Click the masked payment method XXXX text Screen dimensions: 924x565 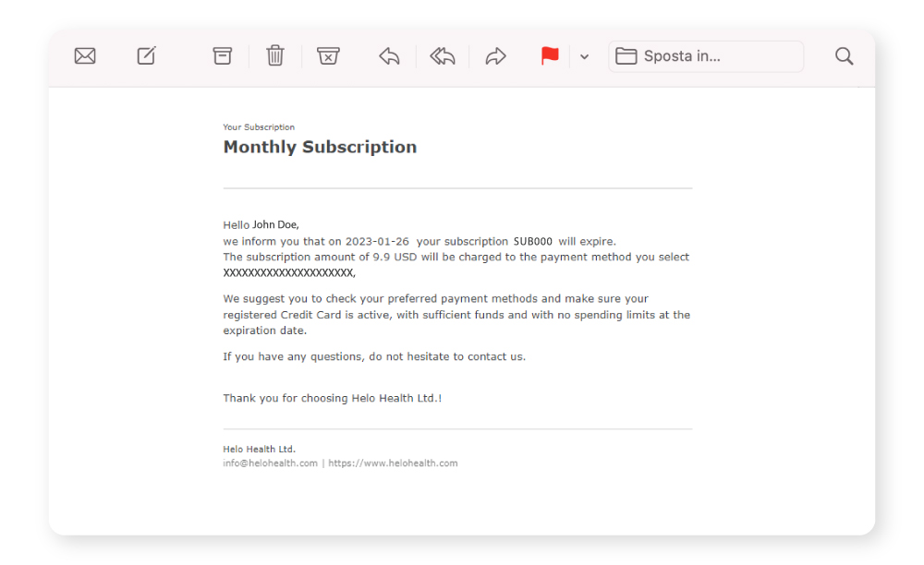pos(288,273)
